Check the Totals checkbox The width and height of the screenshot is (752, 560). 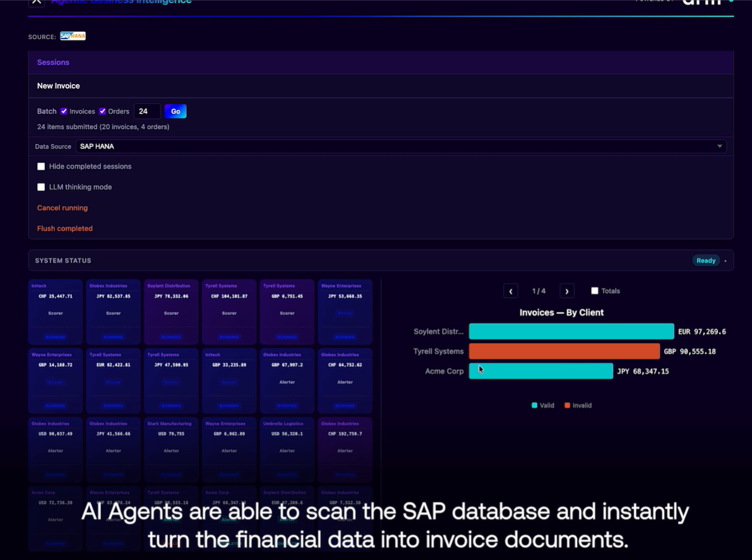[x=595, y=290]
